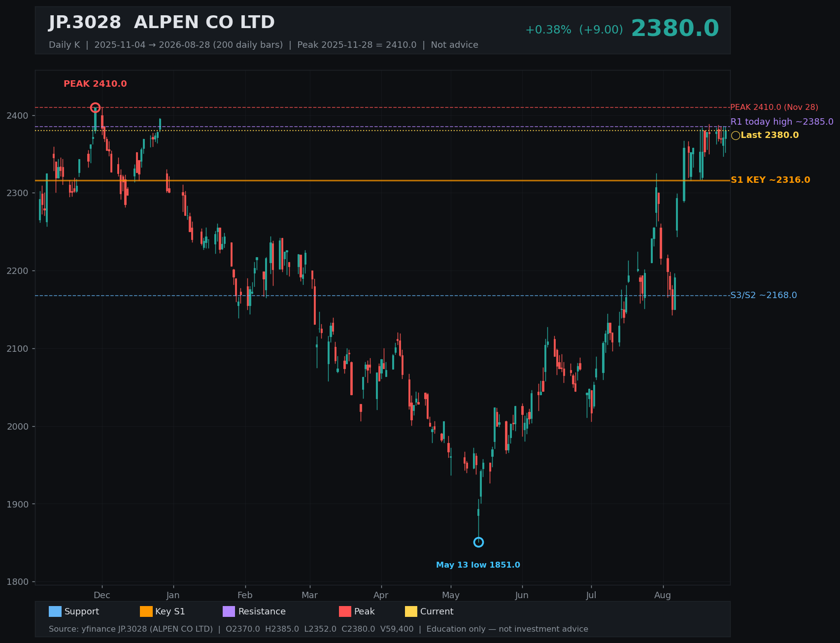This screenshot has height=643, width=840.
Task: Click the yellow circle beside Last 2380.0
Action: point(736,135)
